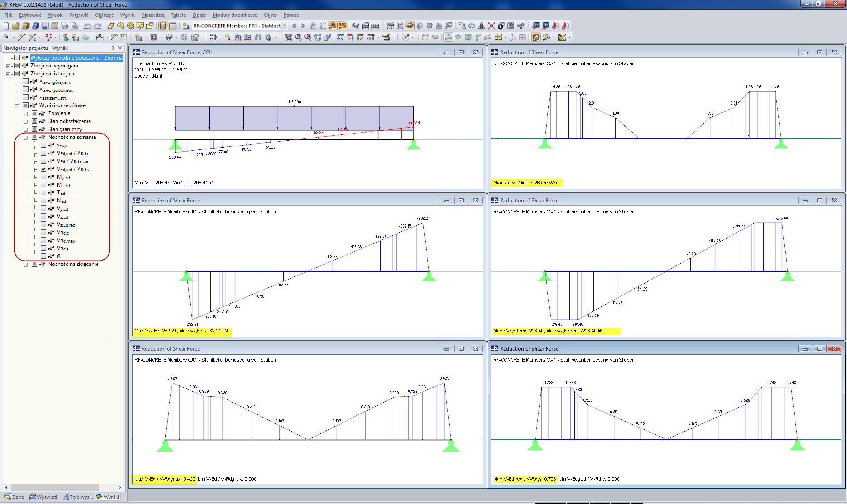Click the navigator horizontal scrollbar
Viewport: 847px width, 504px height.
point(55,487)
